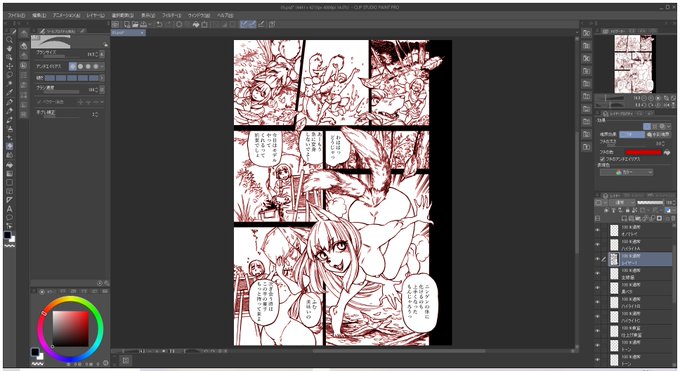Select the Auto select wand tool
The height and width of the screenshot is (371, 680).
(9, 84)
